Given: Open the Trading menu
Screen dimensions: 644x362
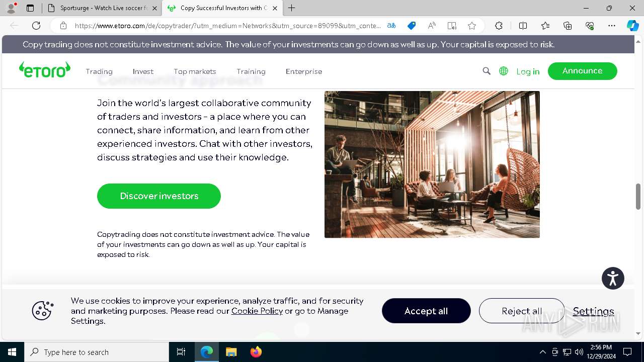Looking at the screenshot, I should tap(99, 71).
